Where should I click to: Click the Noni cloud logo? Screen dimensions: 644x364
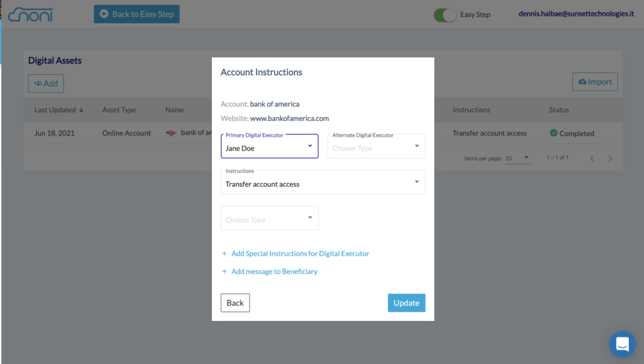[x=30, y=14]
